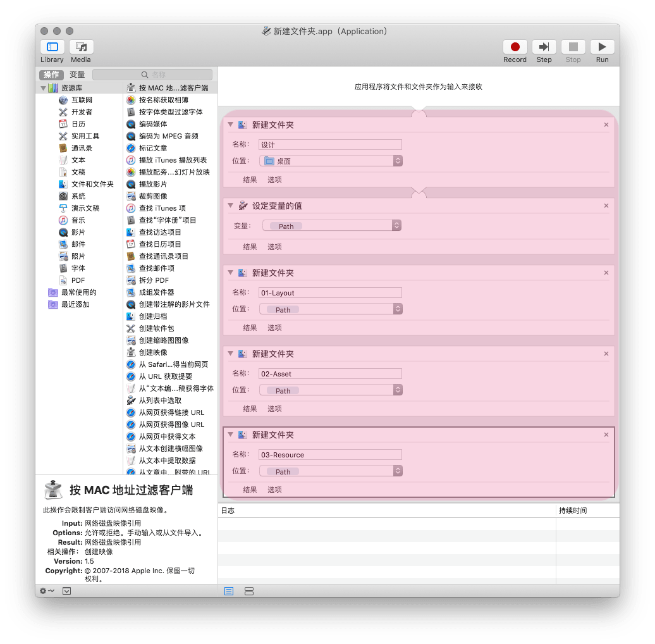Click the Step button

point(544,47)
